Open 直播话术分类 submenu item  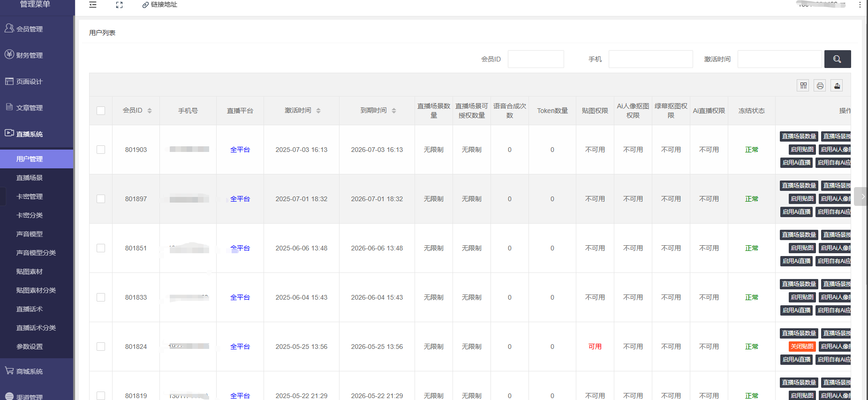(x=37, y=328)
